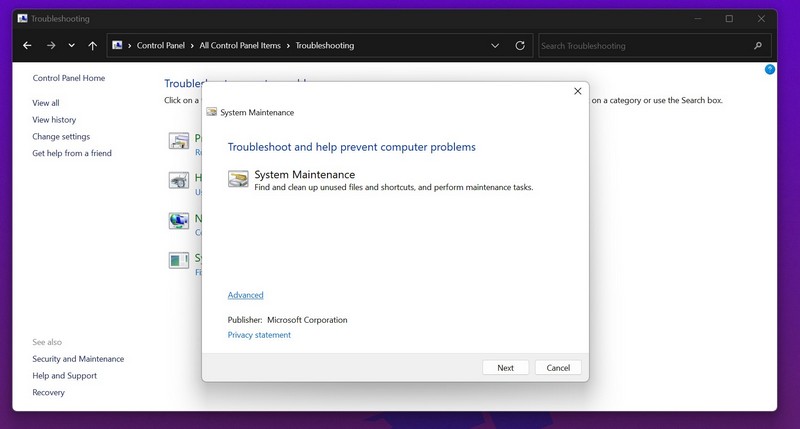The image size is (800, 429).
Task: Expand the address bar history dropdown
Action: (496, 46)
